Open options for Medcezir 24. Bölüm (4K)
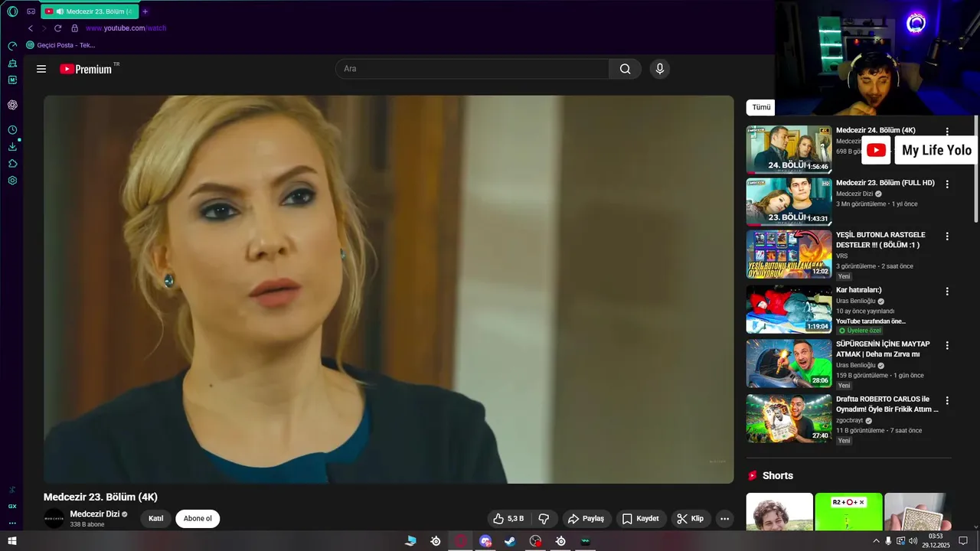This screenshot has width=980, height=551. point(947,132)
